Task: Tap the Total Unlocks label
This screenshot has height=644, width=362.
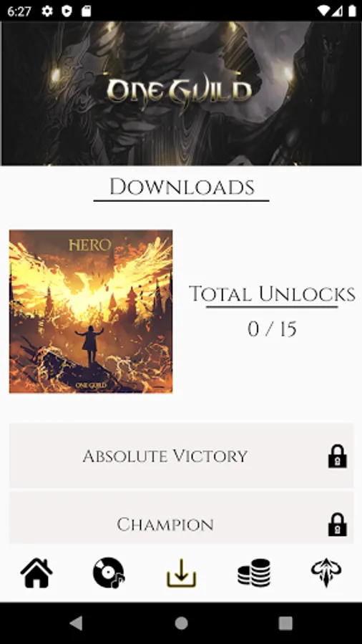Action: (272, 294)
